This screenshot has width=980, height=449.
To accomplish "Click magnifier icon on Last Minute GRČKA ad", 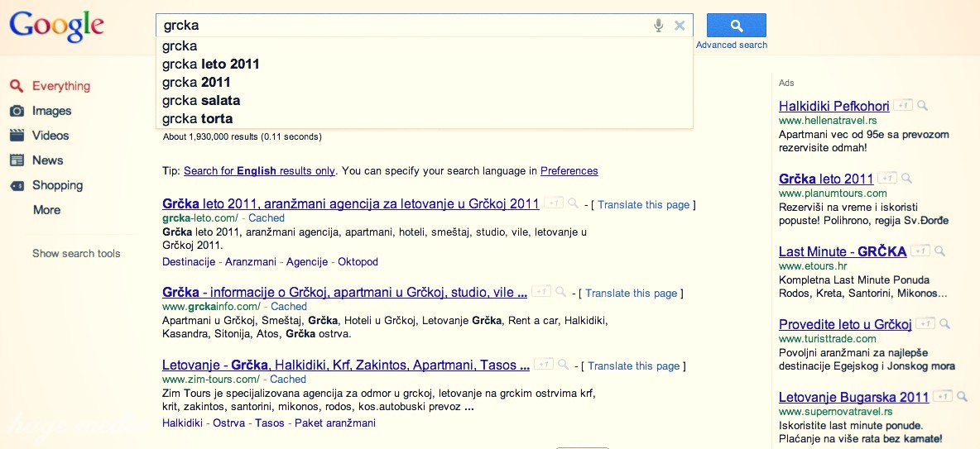I will tap(939, 251).
